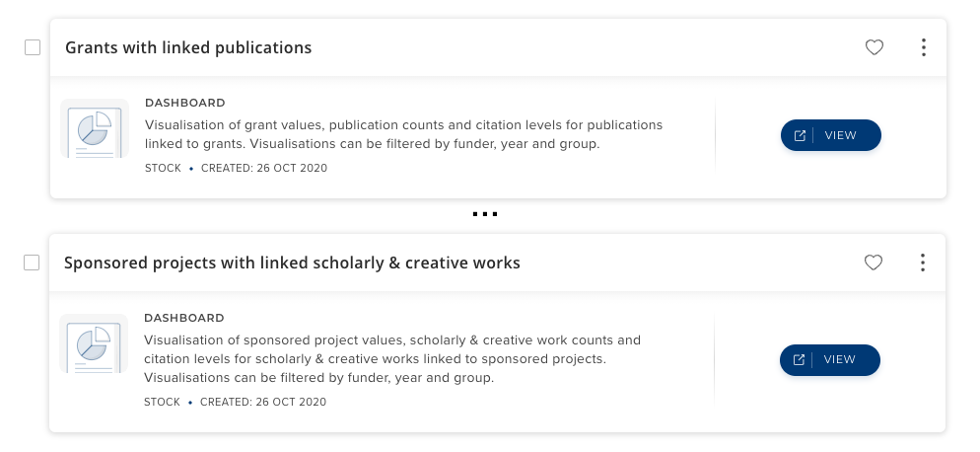The image size is (980, 452).
Task: Click DASHBOARD label in the Grants card
Action: pos(185,103)
